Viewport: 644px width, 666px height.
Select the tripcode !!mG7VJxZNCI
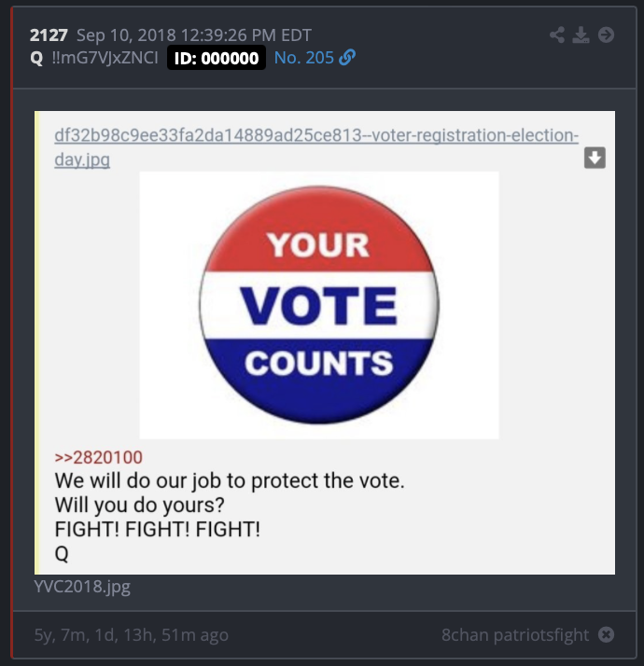click(x=105, y=58)
